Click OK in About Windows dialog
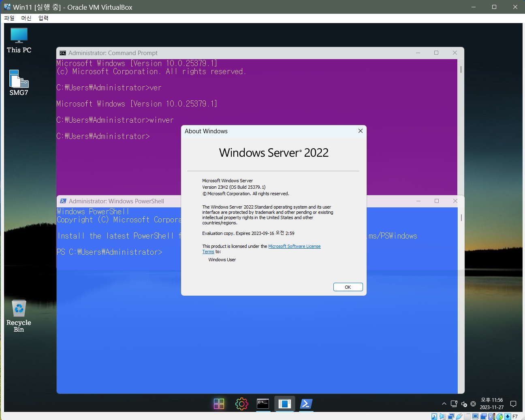525x420 pixels. tap(348, 287)
